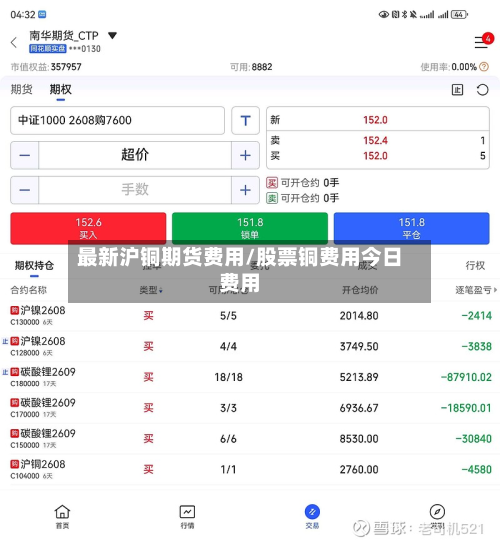
Task: Tap the 手数 quantity input field
Action: (135, 190)
